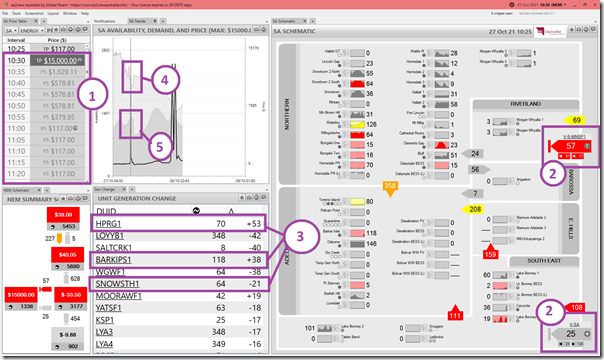
Task: Click the comment icon in NEM Summary header
Action: point(86,198)
